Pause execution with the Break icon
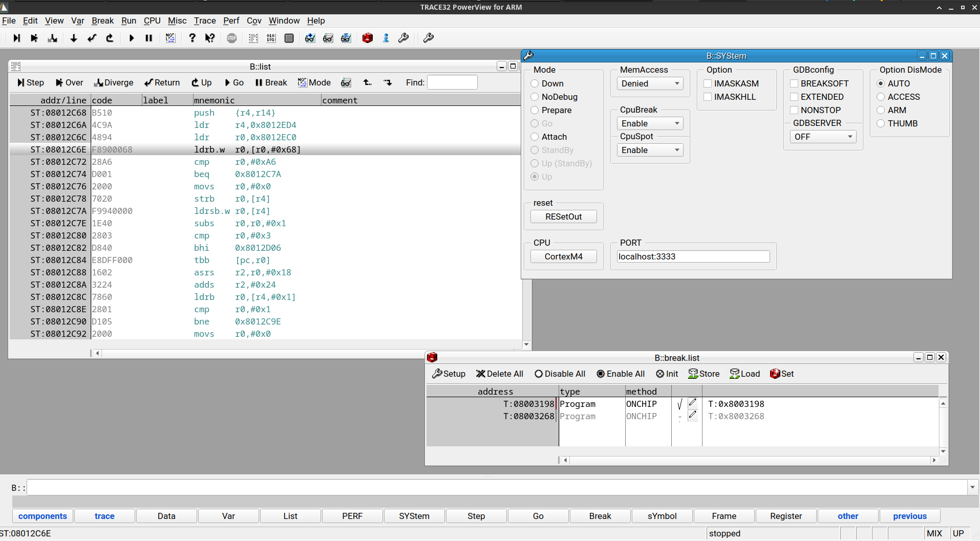This screenshot has height=541, width=980. click(149, 38)
